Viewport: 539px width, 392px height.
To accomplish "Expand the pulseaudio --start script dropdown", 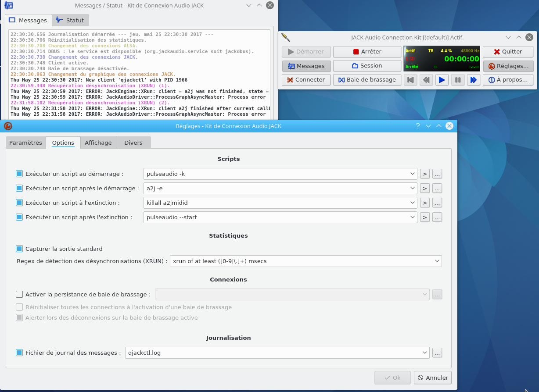I will tap(412, 217).
